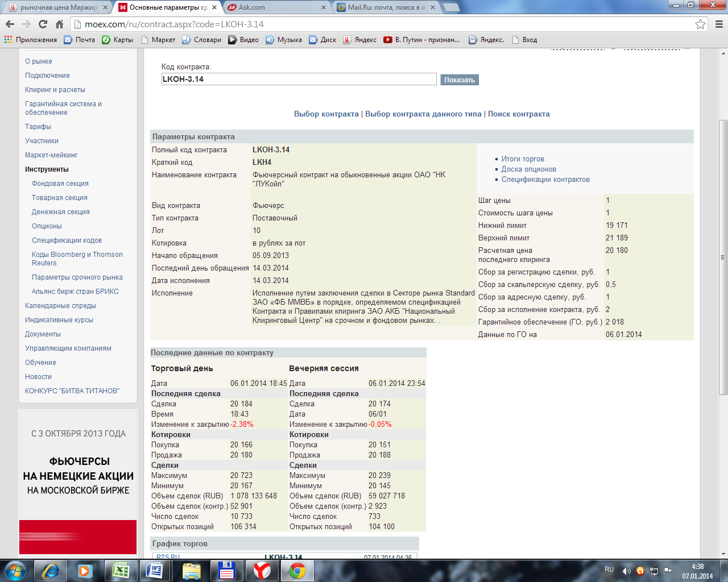The height and width of the screenshot is (582, 728).
Task: Open the В. Путин YouTube bookmark
Action: (x=421, y=40)
